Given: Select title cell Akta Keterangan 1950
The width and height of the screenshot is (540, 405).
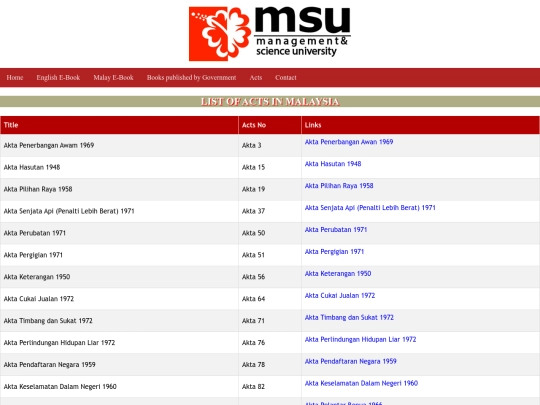Looking at the screenshot, I should [119, 277].
